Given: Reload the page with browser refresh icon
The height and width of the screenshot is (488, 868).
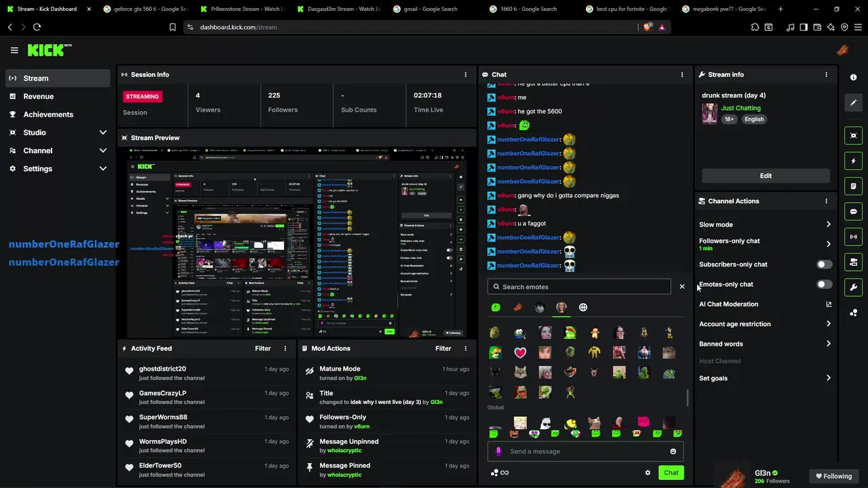Looking at the screenshot, I should point(37,27).
